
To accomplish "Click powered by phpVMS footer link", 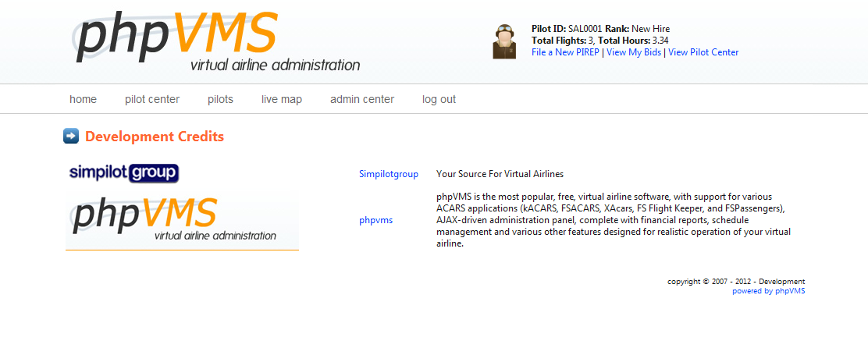I will point(768,291).
